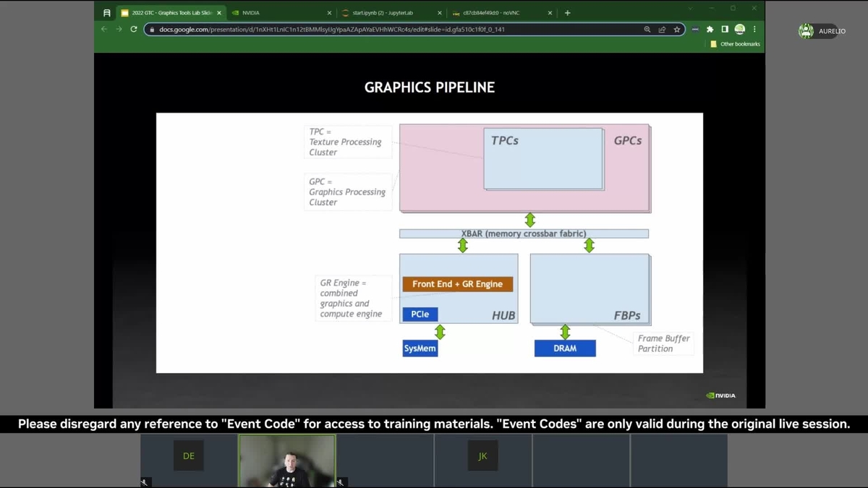Select the DE participant tile
The height and width of the screenshot is (488, 868).
pos(189,456)
